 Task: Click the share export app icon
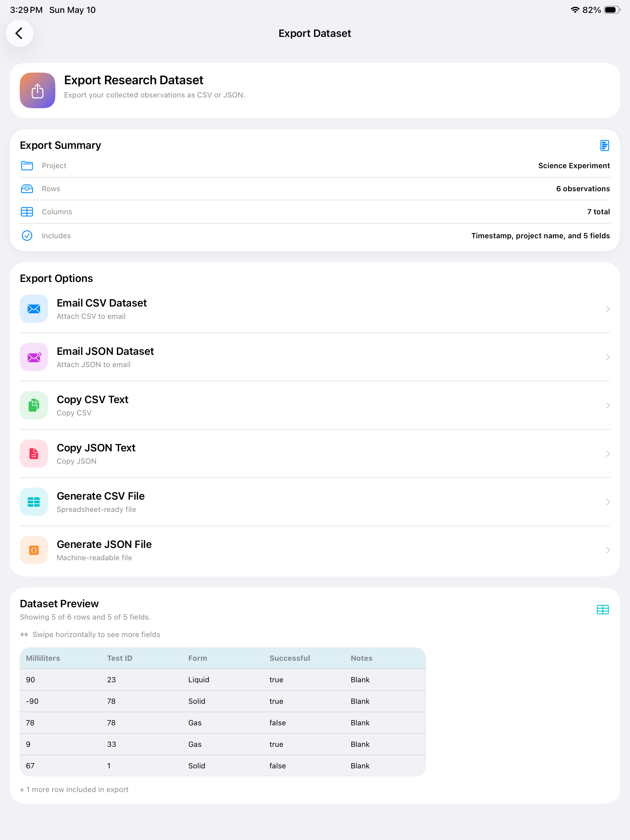(x=38, y=90)
